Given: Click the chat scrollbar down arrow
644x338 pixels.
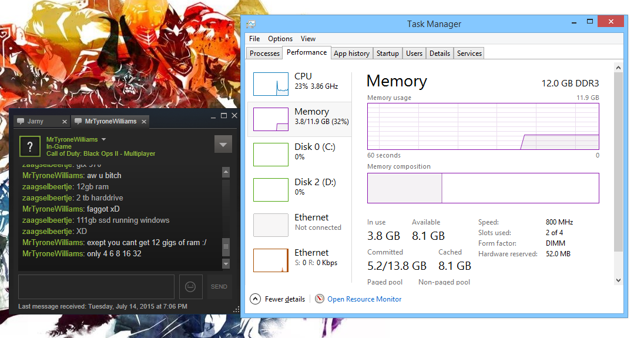Looking at the screenshot, I should (226, 264).
